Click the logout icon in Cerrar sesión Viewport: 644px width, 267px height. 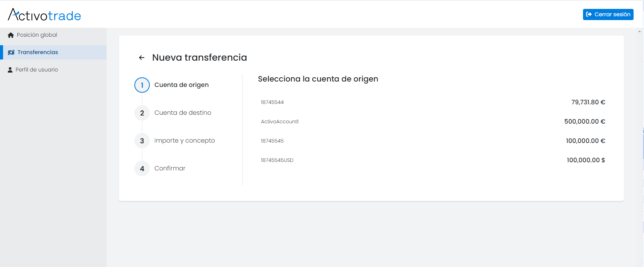tap(589, 14)
